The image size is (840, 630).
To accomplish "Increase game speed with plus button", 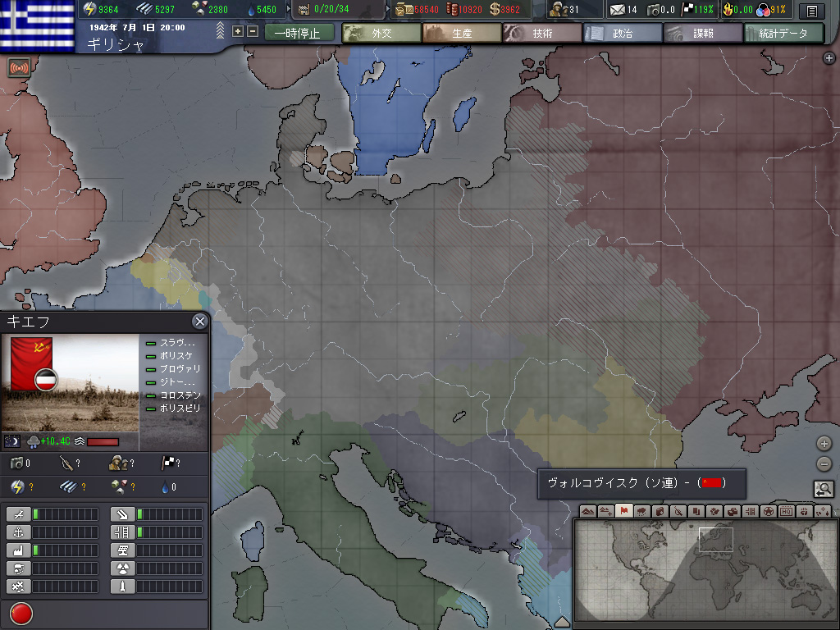I will pos(237,32).
